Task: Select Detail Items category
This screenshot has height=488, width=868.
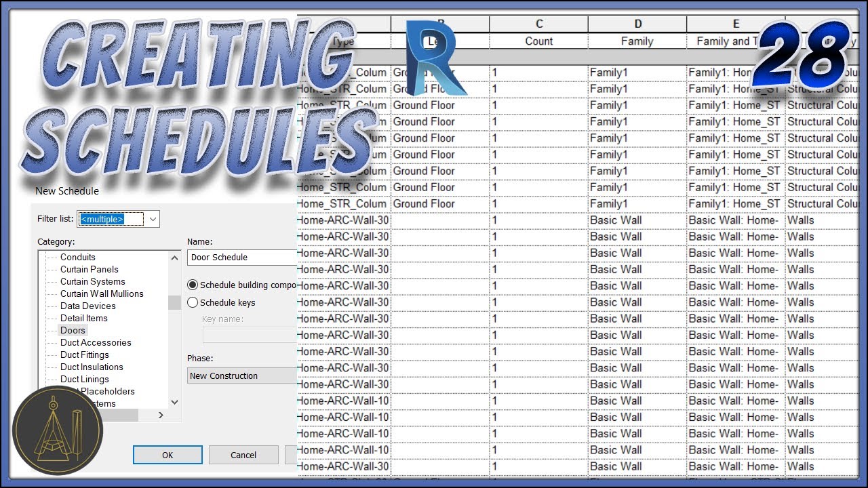Action: (84, 319)
